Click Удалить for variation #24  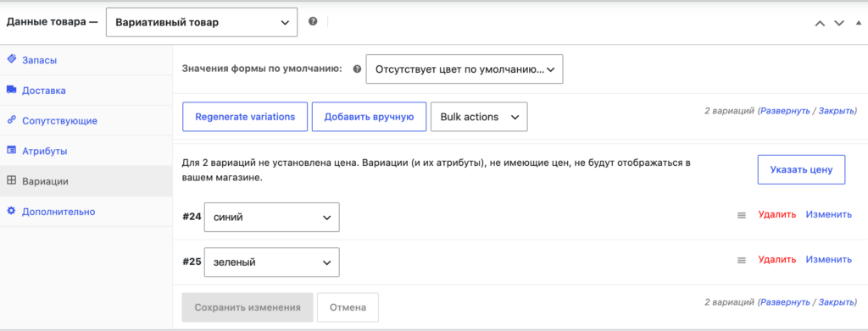pyautogui.click(x=777, y=214)
